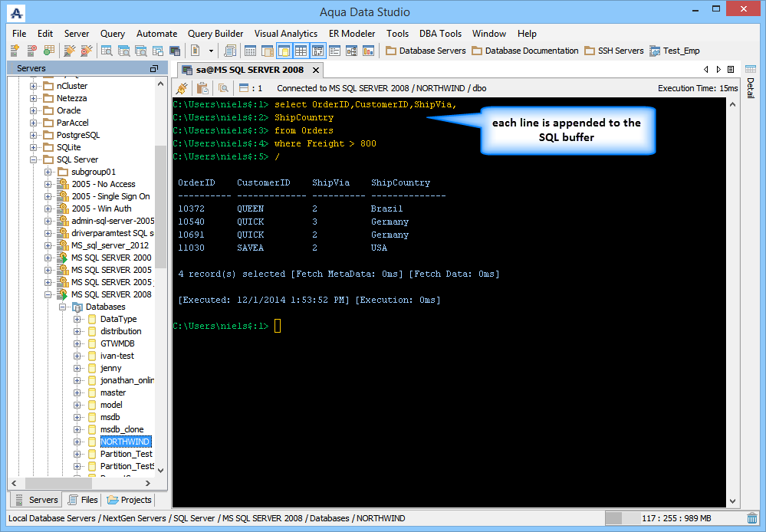
Task: Click the plug connection icon in the shell toolbar
Action: tap(182, 88)
